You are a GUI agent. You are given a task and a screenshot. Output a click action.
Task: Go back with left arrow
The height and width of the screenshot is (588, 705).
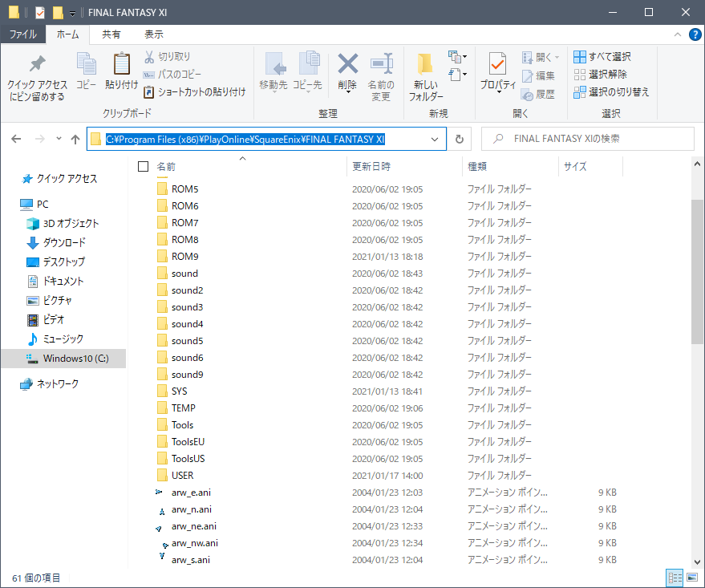[16, 139]
